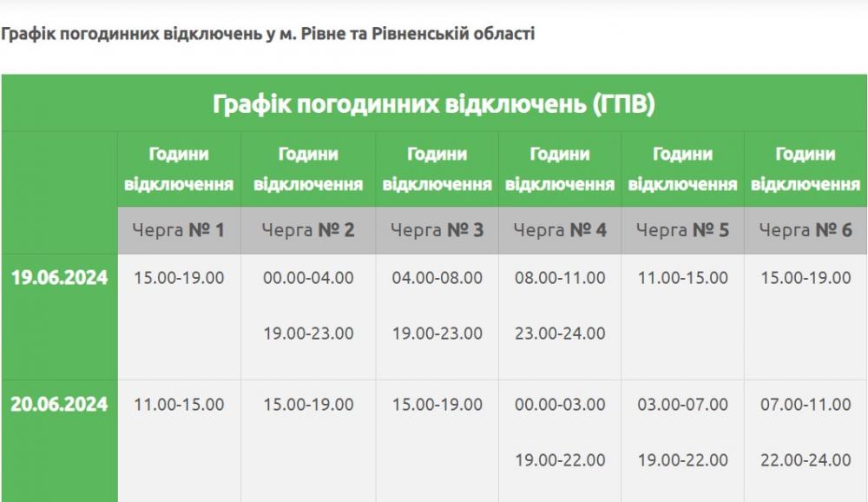The width and height of the screenshot is (868, 502).
Task: Click the 19.06.2024 date row label
Action: [59, 278]
